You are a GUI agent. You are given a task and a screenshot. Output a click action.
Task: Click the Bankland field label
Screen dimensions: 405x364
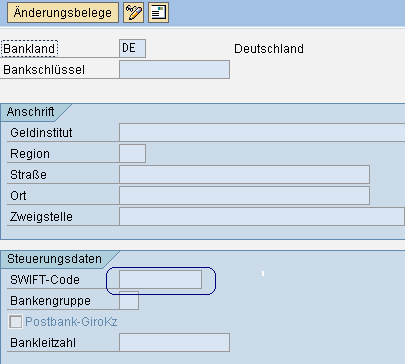tap(29, 49)
